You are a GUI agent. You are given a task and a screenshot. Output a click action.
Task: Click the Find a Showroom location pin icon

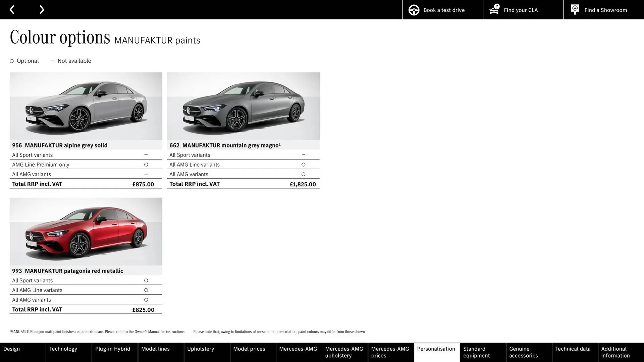[575, 9]
